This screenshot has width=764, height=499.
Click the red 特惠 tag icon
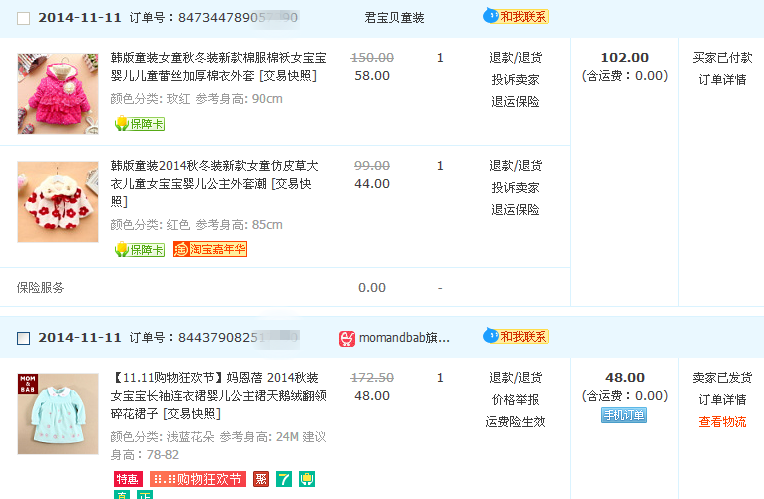(127, 479)
